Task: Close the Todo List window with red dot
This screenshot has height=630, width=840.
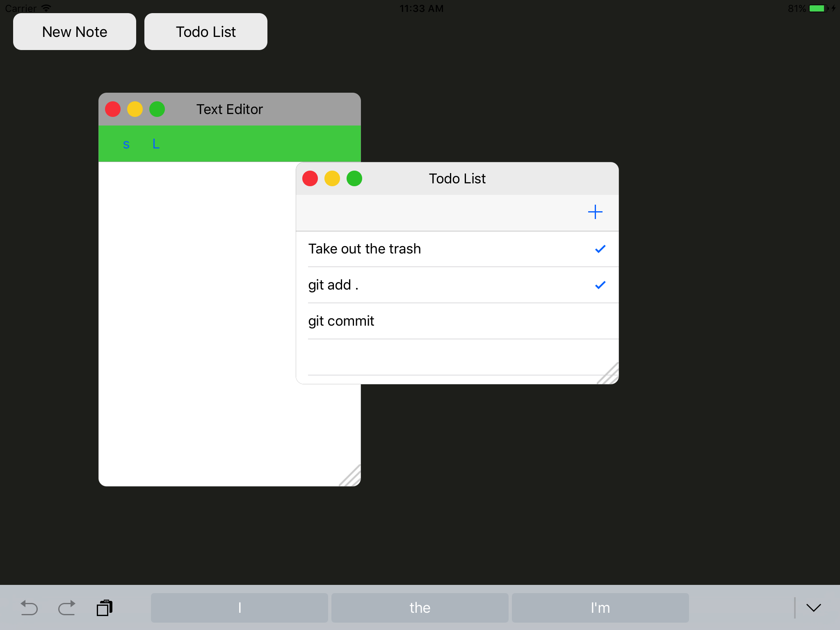Action: (310, 178)
